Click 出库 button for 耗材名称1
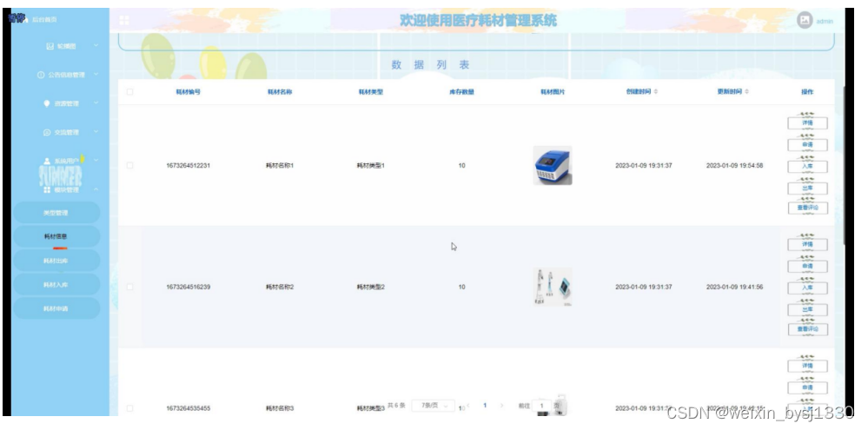 point(808,189)
